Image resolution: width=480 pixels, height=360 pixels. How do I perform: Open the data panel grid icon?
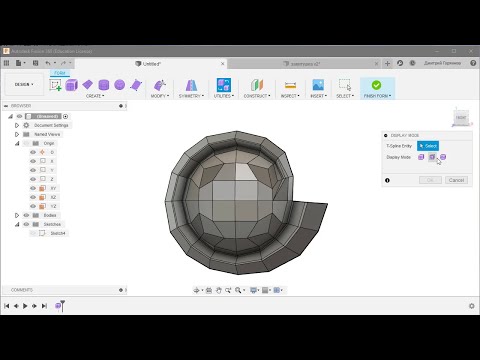6,63
